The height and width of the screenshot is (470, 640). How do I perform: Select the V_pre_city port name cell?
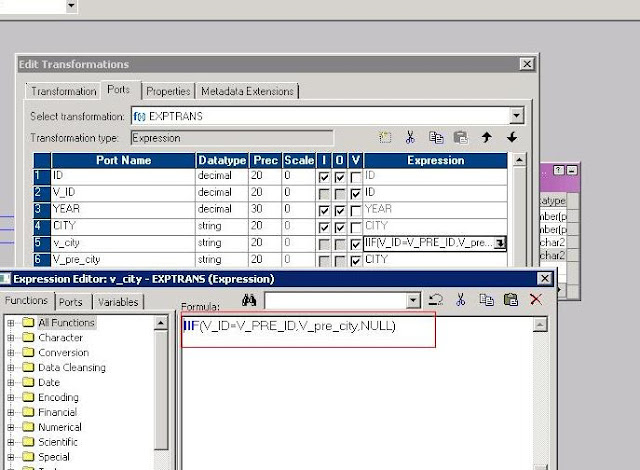[x=123, y=260]
